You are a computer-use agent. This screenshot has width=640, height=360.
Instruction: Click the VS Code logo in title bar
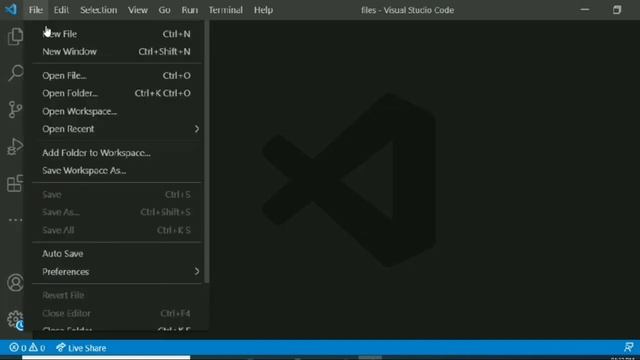[x=10, y=9]
